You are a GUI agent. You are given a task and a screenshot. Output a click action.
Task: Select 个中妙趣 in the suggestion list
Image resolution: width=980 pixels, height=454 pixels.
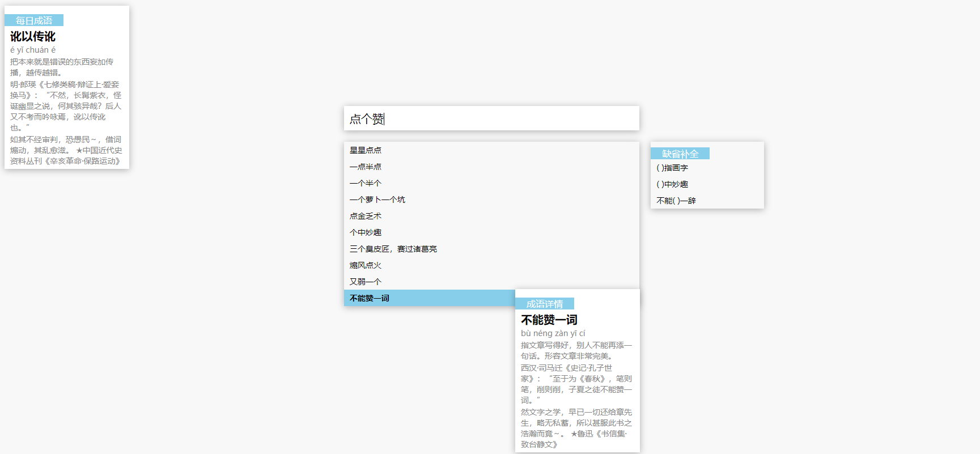pyautogui.click(x=491, y=232)
